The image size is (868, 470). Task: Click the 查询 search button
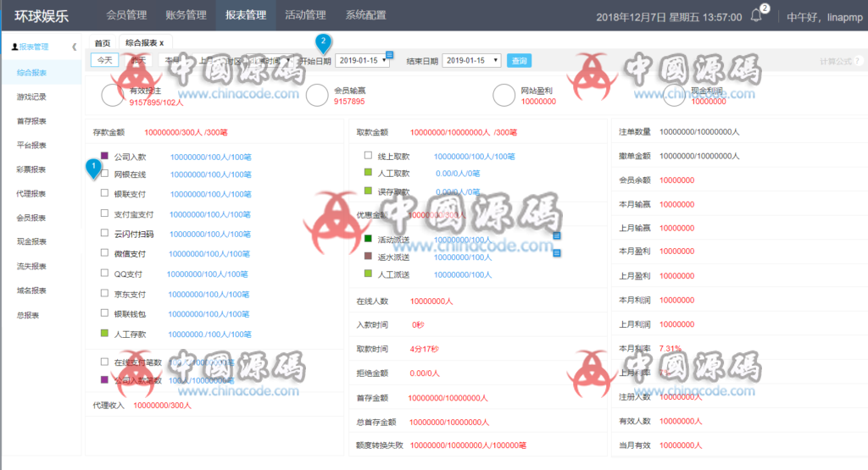click(520, 60)
